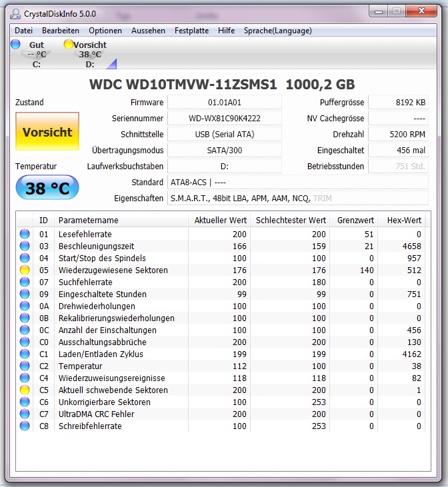Click the blue status icon for Beschleunigungszeit

point(25,246)
